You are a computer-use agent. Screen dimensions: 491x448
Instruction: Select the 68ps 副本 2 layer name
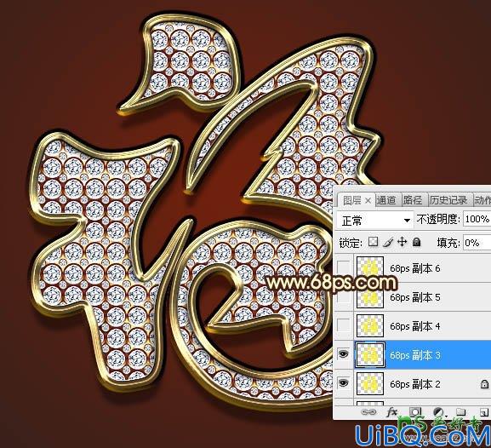pyautogui.click(x=415, y=384)
